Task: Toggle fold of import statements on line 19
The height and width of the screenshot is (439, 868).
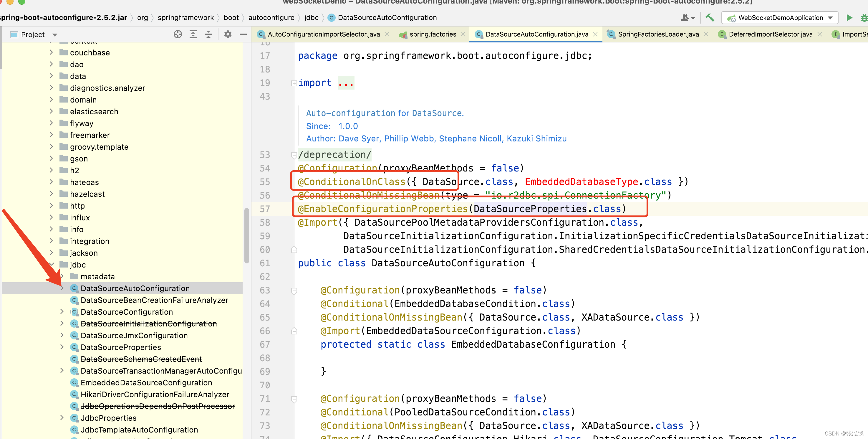Action: click(x=294, y=83)
